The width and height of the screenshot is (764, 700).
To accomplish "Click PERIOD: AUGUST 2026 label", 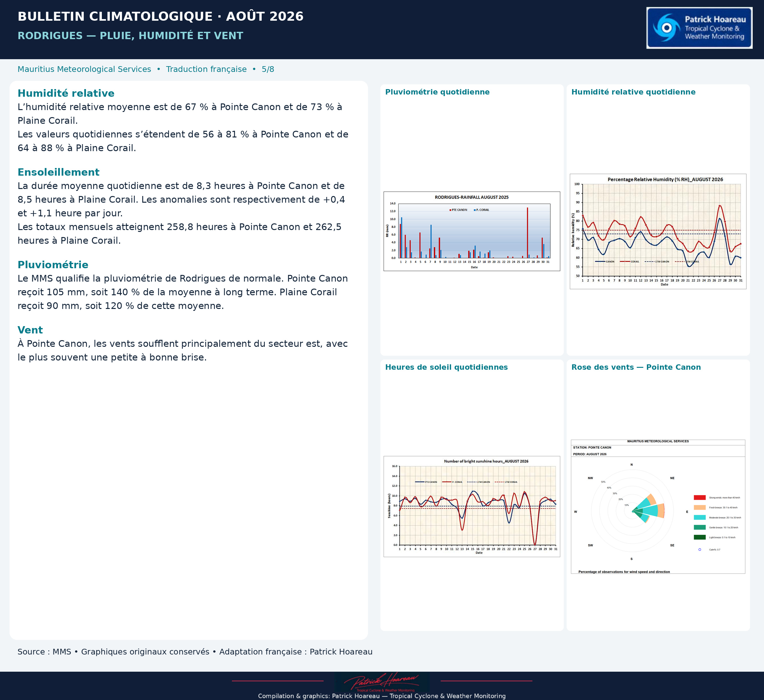I will pos(590,454).
